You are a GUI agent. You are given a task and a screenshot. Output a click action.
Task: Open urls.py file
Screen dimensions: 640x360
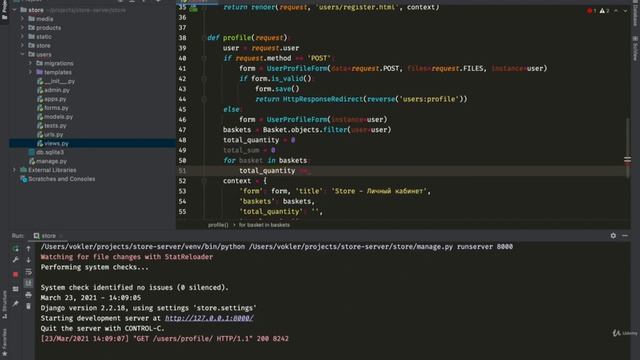(x=50, y=134)
